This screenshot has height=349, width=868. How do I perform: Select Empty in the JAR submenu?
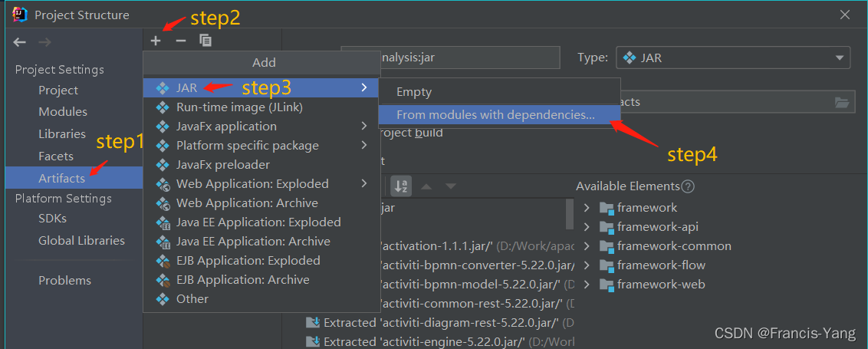499,93
